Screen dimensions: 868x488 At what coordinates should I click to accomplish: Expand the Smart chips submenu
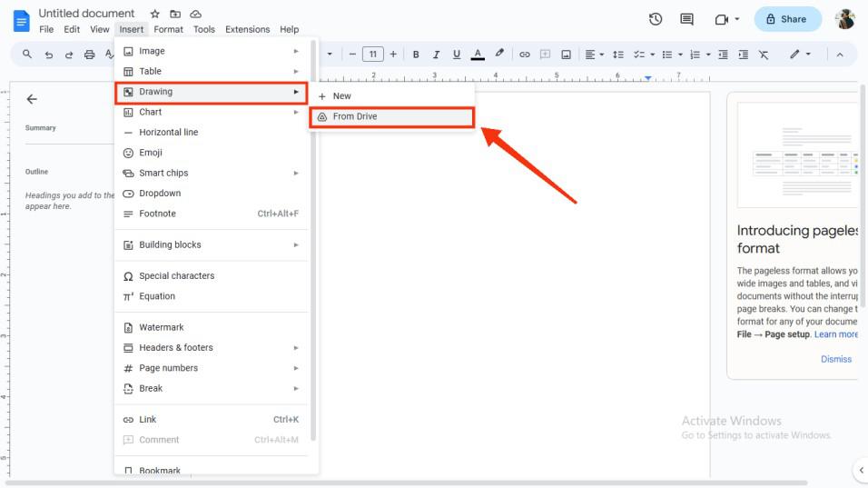(211, 174)
